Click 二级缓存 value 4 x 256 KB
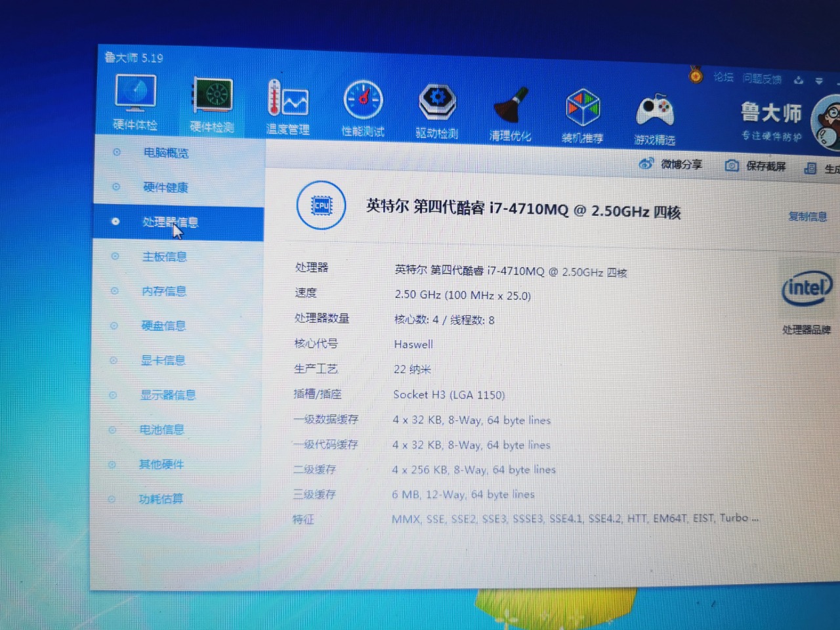Screen dimensions: 840x630 pyautogui.click(x=474, y=470)
